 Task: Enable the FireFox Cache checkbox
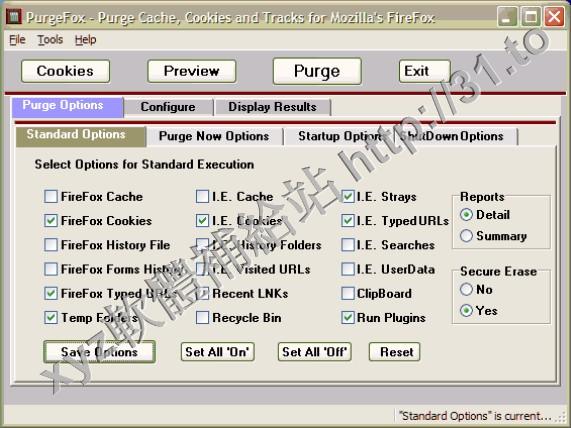[x=51, y=196]
